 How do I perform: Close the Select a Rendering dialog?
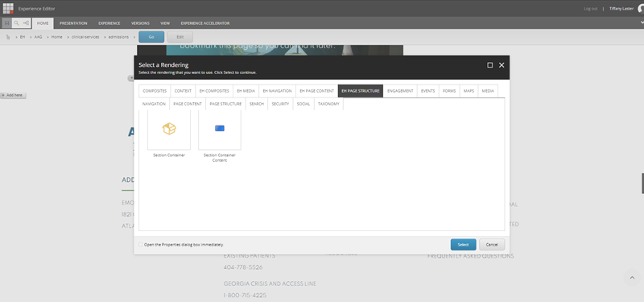tap(502, 65)
